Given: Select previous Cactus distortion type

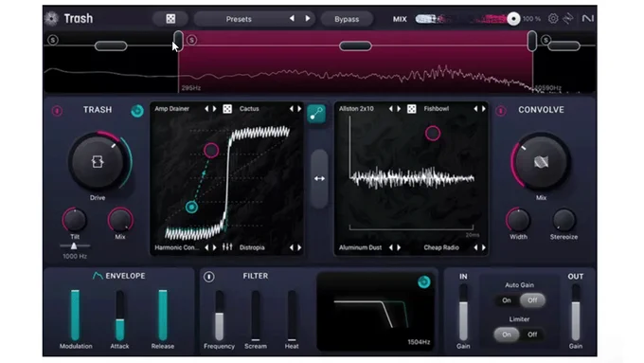Looking at the screenshot, I should 292,109.
